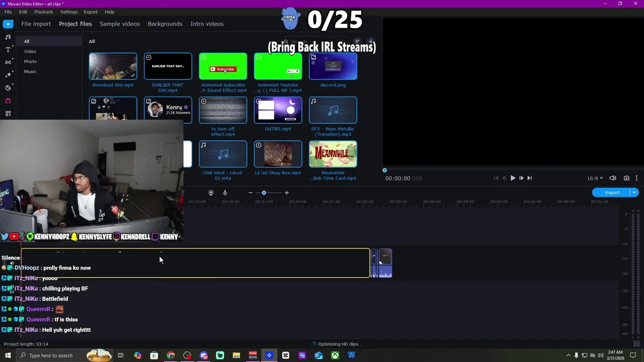Click the record video webcam icon above timeline
This screenshot has width=644, height=362.
211,193
